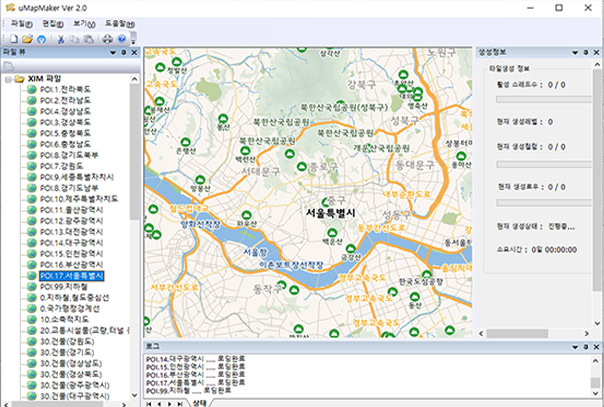Click the 로그 panel scroll-up arrow

point(596,361)
